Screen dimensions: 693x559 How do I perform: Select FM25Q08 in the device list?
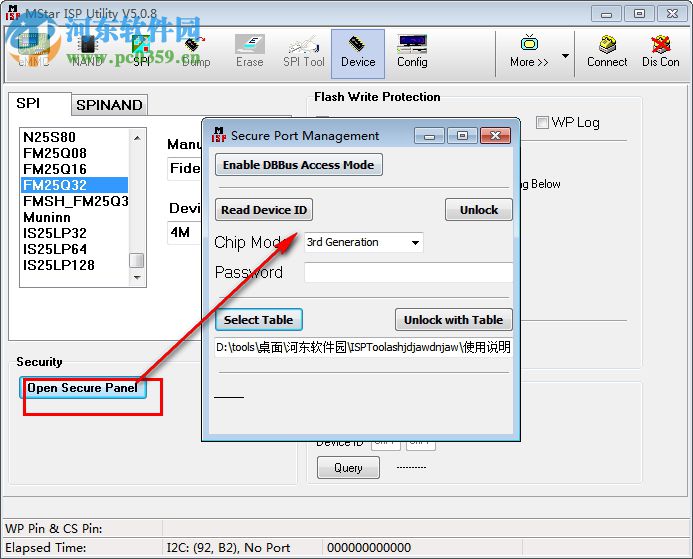(x=74, y=153)
